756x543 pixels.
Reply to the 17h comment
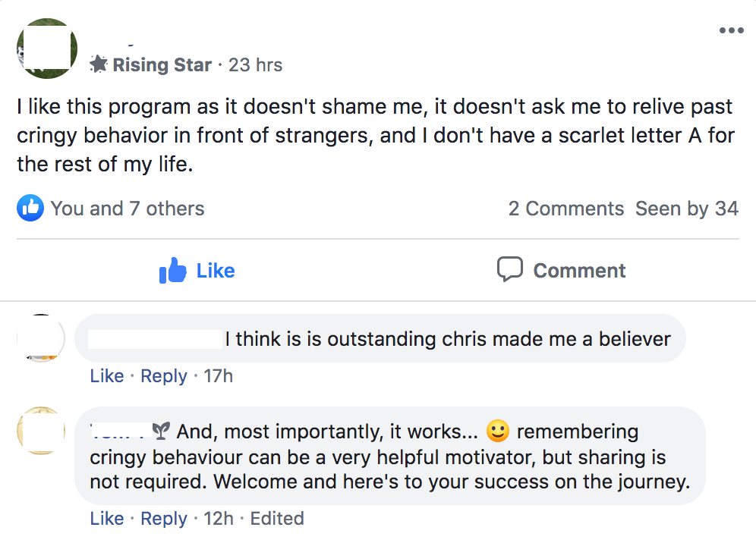pos(163,376)
